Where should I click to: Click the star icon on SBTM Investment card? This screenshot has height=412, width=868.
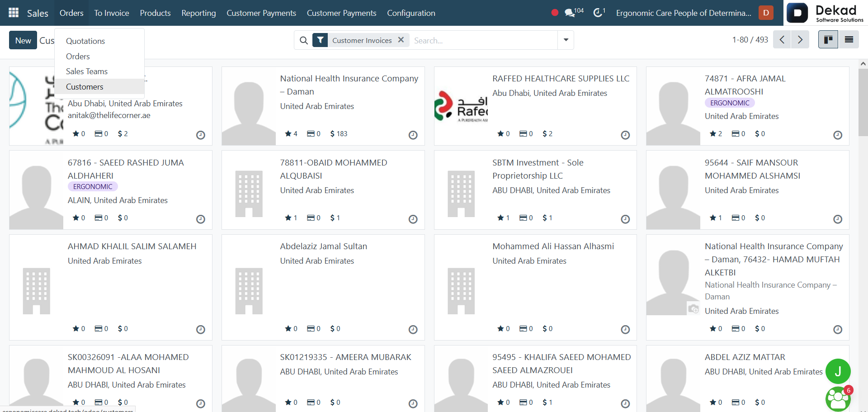point(500,218)
